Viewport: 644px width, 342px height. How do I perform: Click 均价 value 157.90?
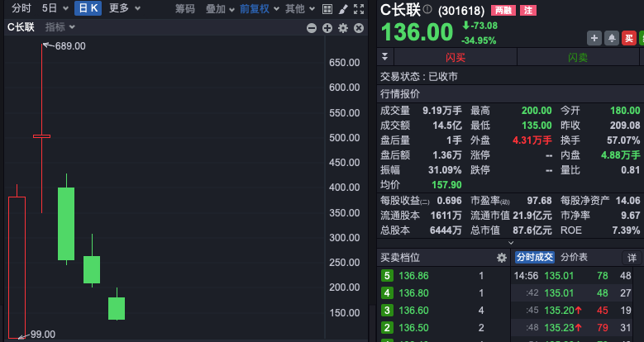(x=447, y=185)
